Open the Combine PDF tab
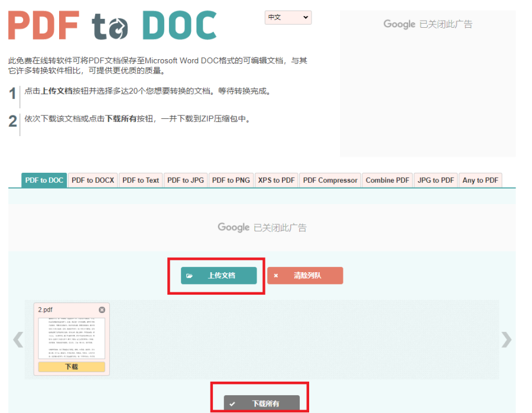 pyautogui.click(x=387, y=180)
